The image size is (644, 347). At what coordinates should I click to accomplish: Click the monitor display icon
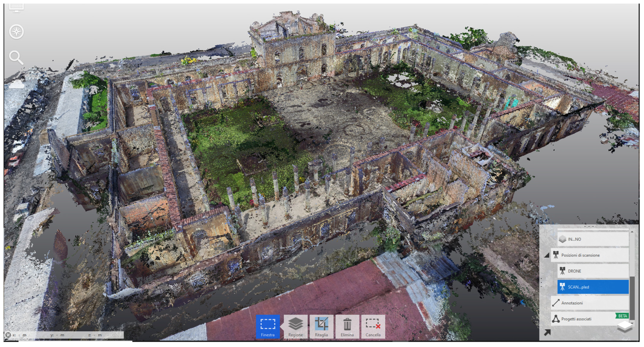(x=16, y=7)
